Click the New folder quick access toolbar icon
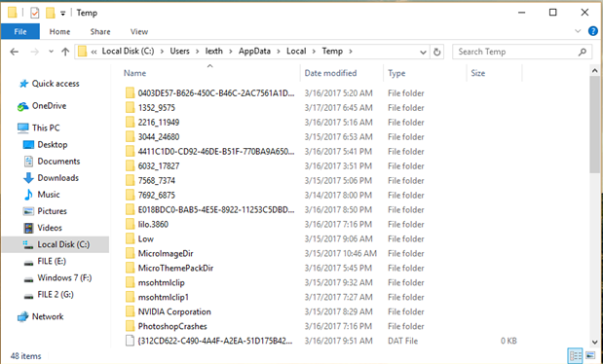The image size is (603, 364). pos(51,13)
